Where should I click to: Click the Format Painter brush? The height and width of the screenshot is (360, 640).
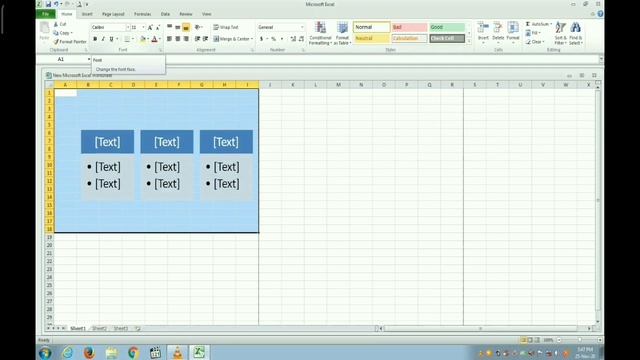(70, 42)
